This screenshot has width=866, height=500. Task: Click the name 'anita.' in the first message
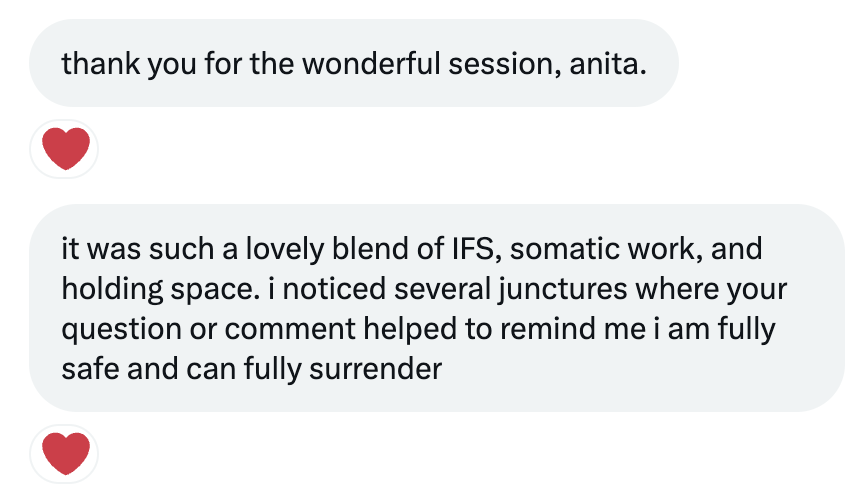pos(608,64)
